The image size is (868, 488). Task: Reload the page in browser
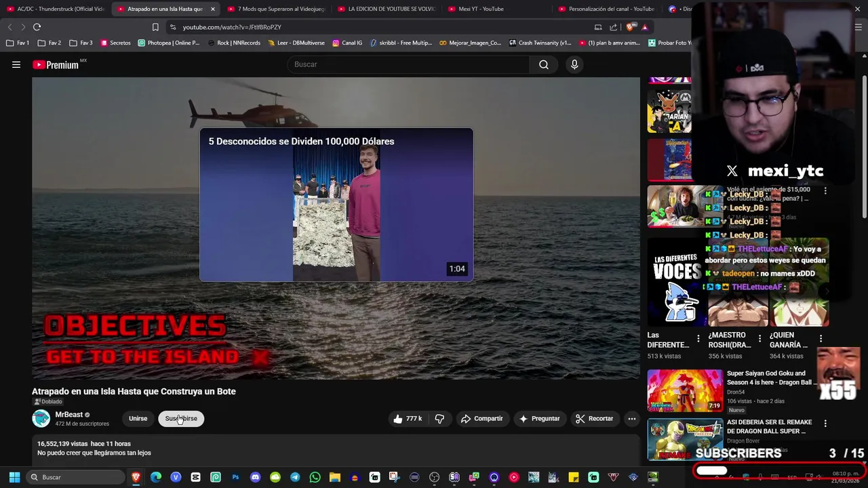[x=37, y=27]
